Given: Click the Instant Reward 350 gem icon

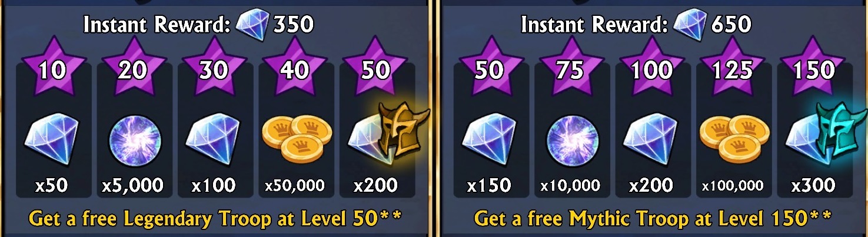Looking at the screenshot, I should [x=252, y=24].
